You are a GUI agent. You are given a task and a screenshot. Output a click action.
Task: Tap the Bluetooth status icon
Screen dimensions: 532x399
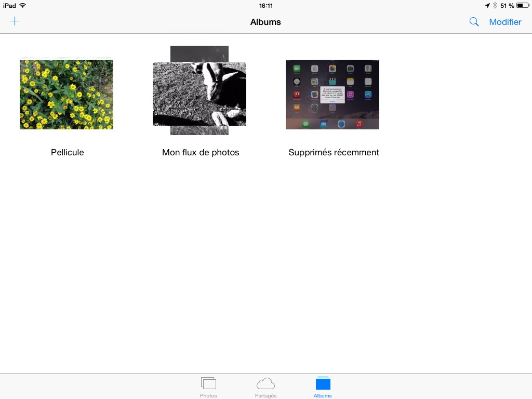tap(495, 5)
